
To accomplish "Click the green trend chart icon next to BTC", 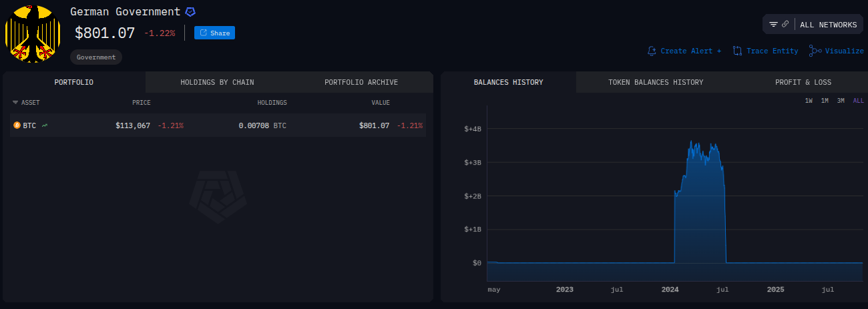I will click(x=45, y=125).
